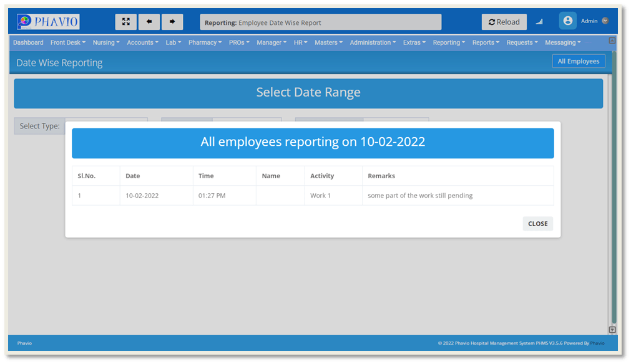Click the 'All employees reporting on 10-02-2022' heading
The width and height of the screenshot is (631, 364).
tap(313, 142)
